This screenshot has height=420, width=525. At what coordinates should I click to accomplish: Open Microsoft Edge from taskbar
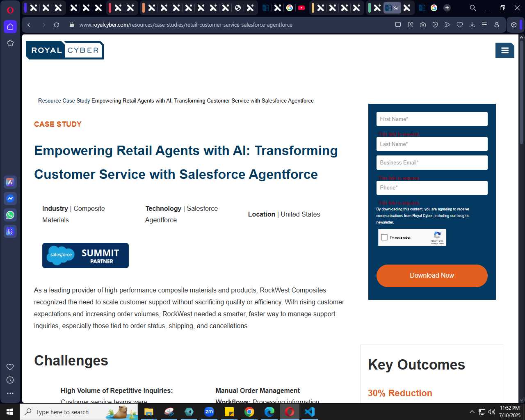coord(269,412)
